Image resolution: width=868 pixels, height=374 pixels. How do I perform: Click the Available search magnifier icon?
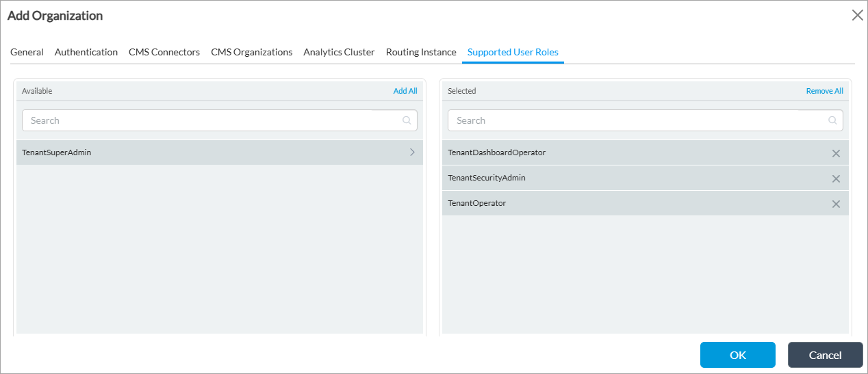click(x=407, y=120)
